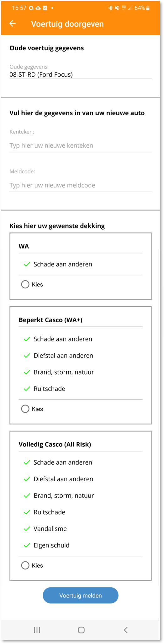Tap the battery icon in status bar

tap(148, 8)
